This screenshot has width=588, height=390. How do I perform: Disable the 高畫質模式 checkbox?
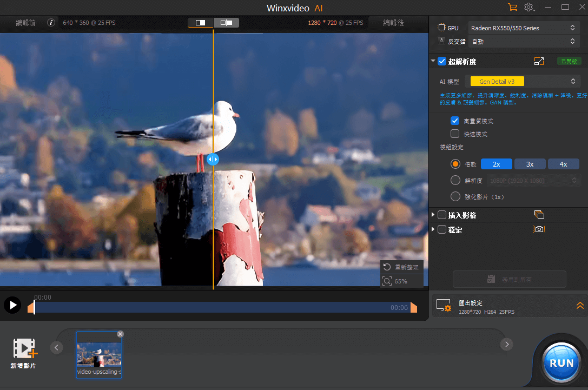tap(455, 121)
